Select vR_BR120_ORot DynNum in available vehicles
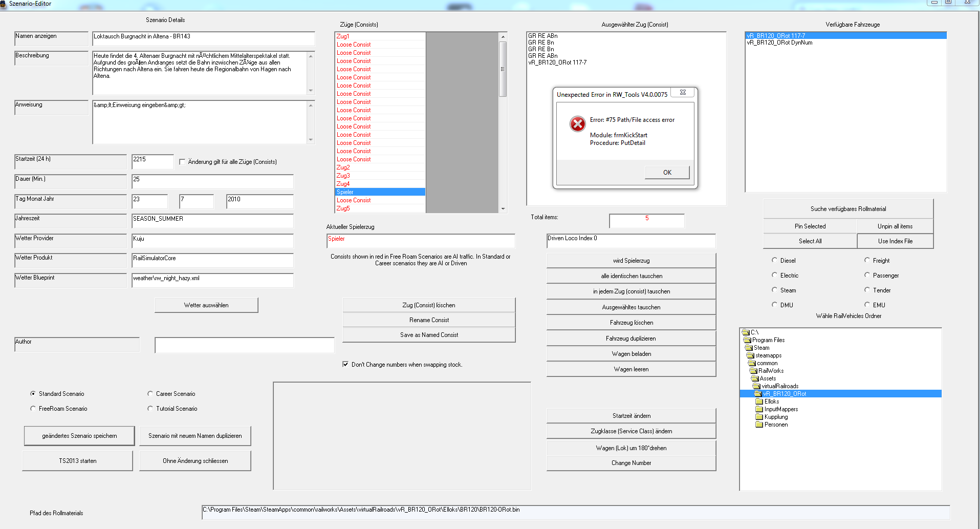The width and height of the screenshot is (980, 529). coord(779,43)
